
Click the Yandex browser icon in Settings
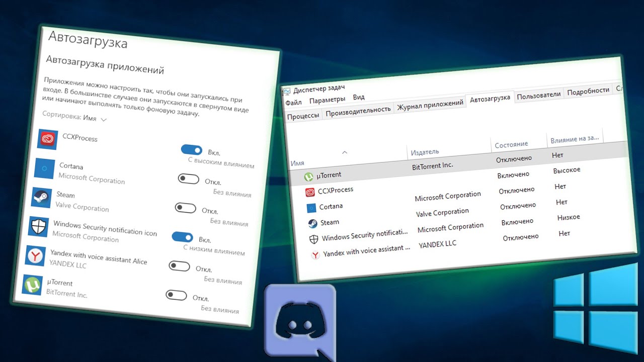(35, 256)
